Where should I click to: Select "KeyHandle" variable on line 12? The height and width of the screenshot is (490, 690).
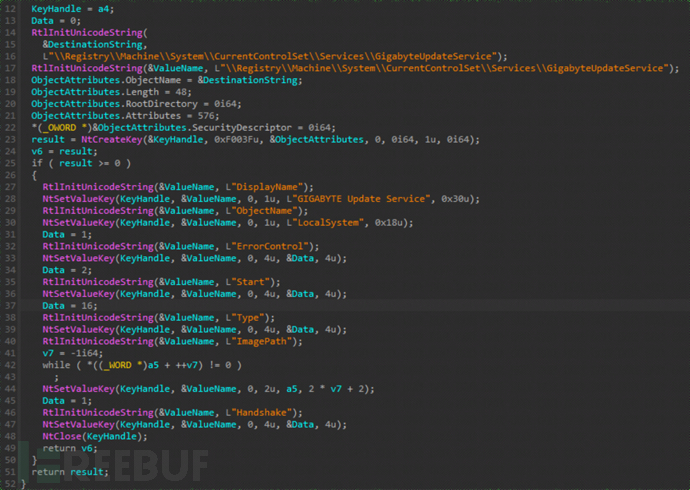[56, 9]
